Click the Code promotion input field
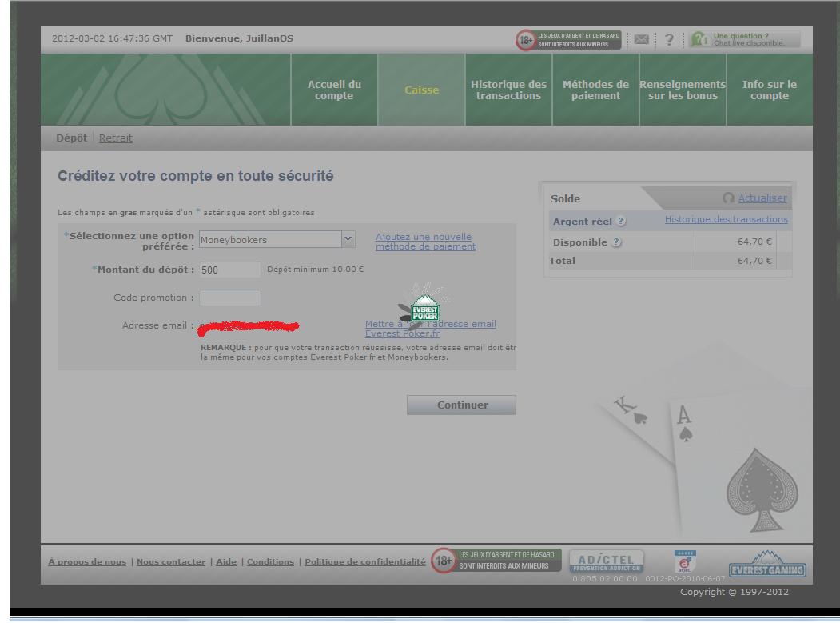Screen dimensions: 840x623 [x=230, y=298]
